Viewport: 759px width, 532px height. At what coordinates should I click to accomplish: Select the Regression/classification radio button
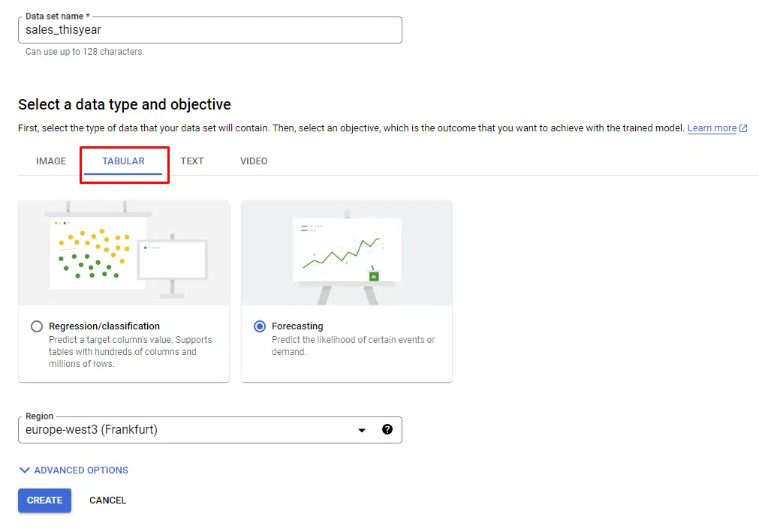tap(36, 326)
